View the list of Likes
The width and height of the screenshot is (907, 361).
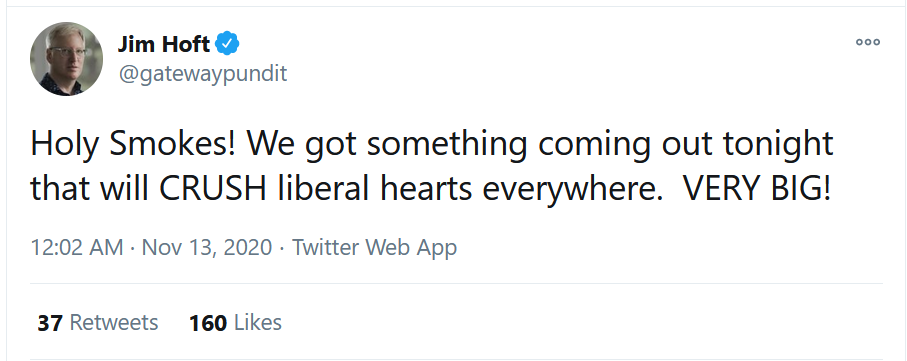235,322
